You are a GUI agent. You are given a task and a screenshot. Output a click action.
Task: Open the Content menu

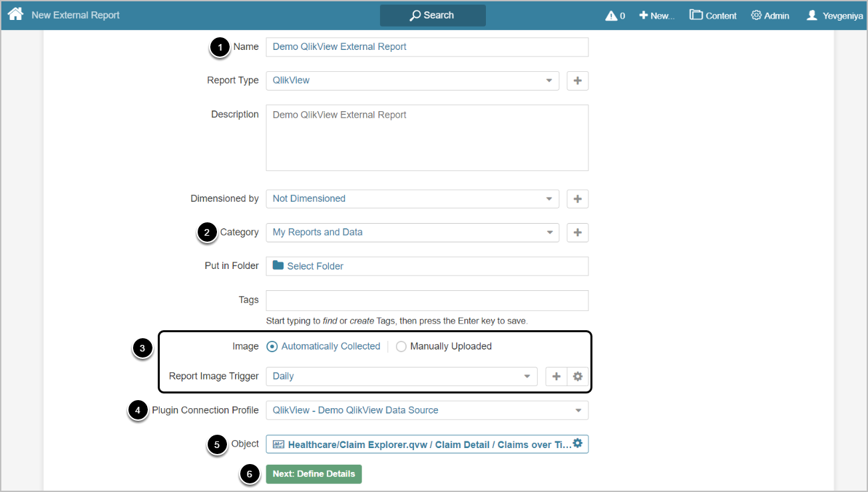click(x=713, y=15)
